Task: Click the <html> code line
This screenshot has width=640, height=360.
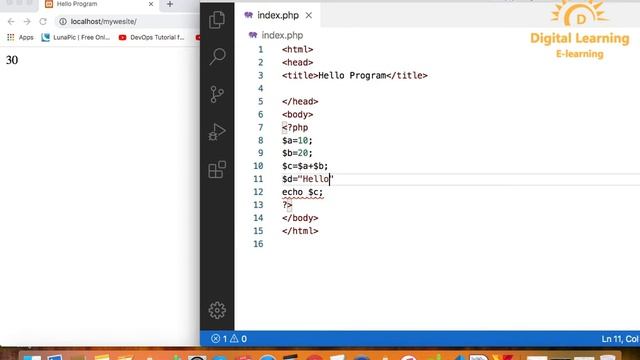Action: (x=298, y=49)
